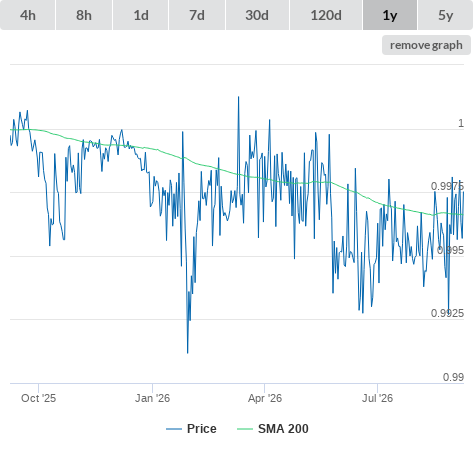This screenshot has width=474, height=455.
Task: Choose the 1d range tab
Action: point(141,15)
